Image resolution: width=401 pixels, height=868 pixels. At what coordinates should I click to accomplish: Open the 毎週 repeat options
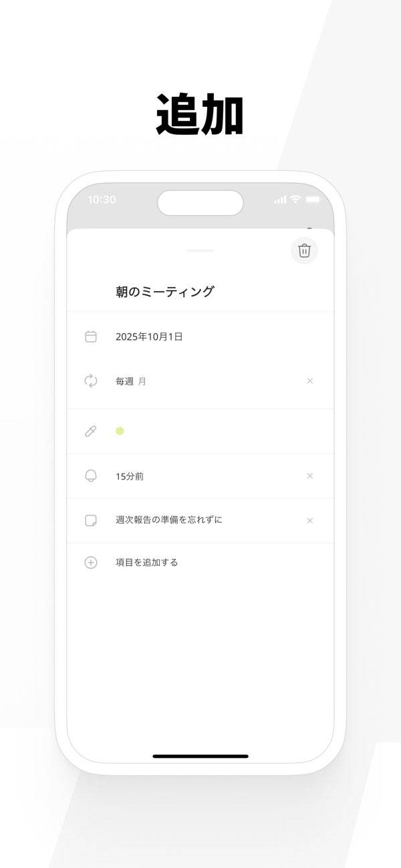click(125, 381)
